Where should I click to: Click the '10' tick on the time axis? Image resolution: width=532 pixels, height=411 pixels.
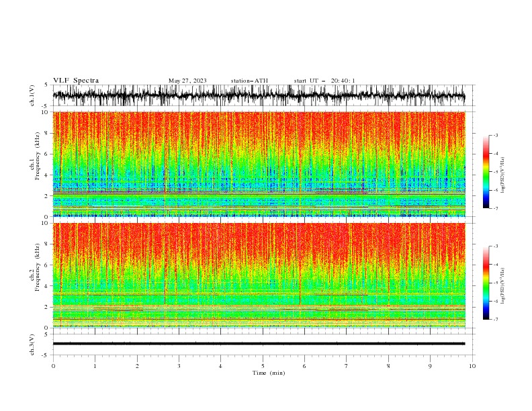point(472,366)
